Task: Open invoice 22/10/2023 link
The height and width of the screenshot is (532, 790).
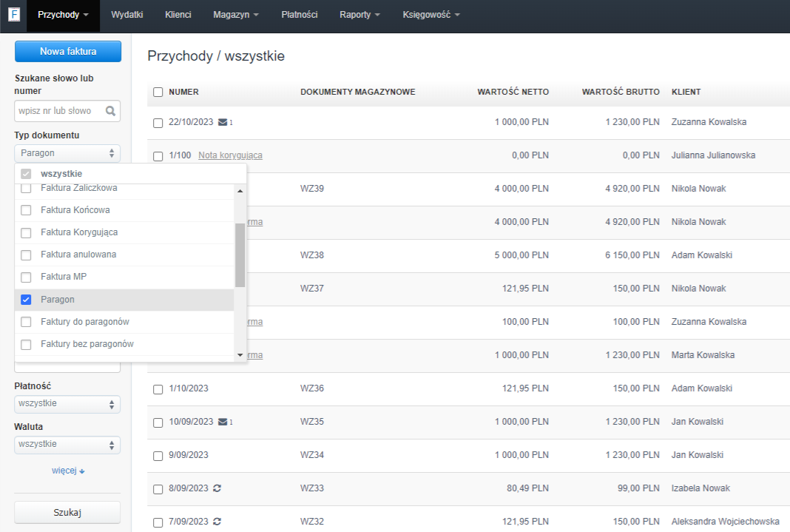Action: pyautogui.click(x=191, y=122)
